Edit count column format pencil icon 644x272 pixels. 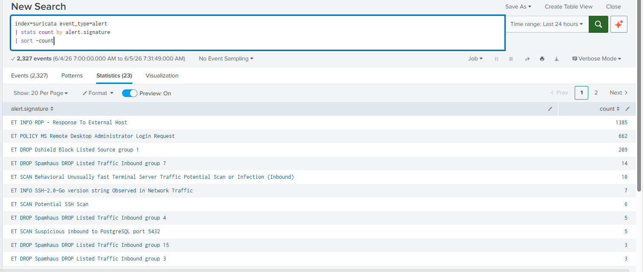(x=627, y=109)
